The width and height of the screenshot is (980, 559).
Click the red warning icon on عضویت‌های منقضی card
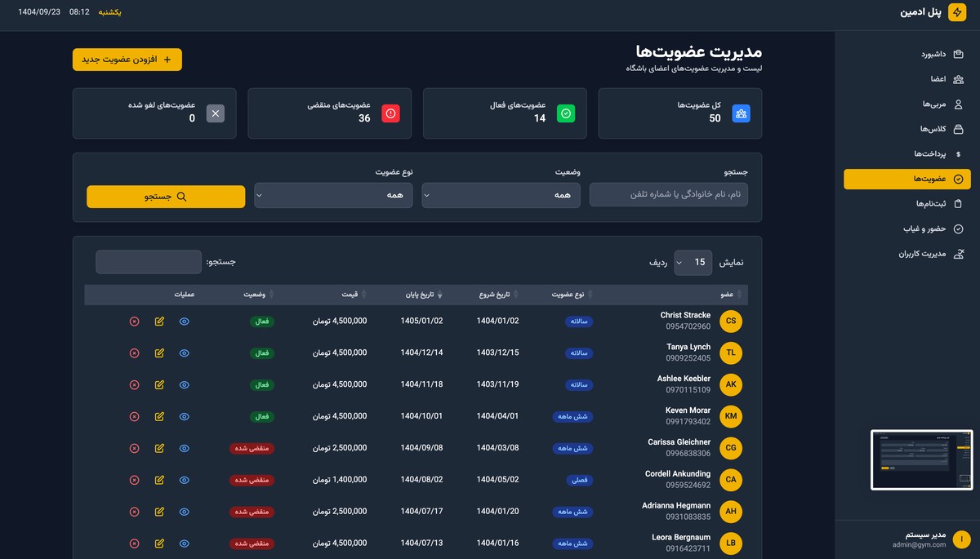coord(390,113)
